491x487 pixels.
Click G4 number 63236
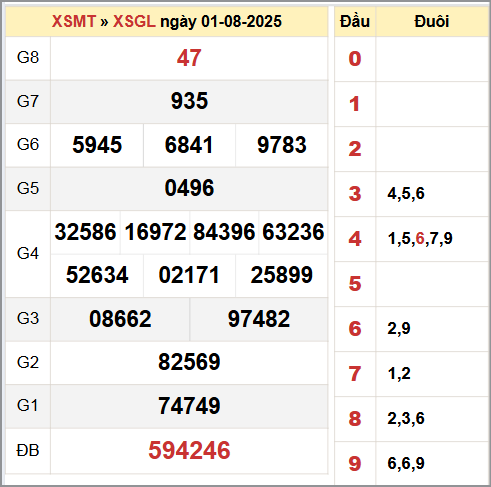[x=293, y=232]
